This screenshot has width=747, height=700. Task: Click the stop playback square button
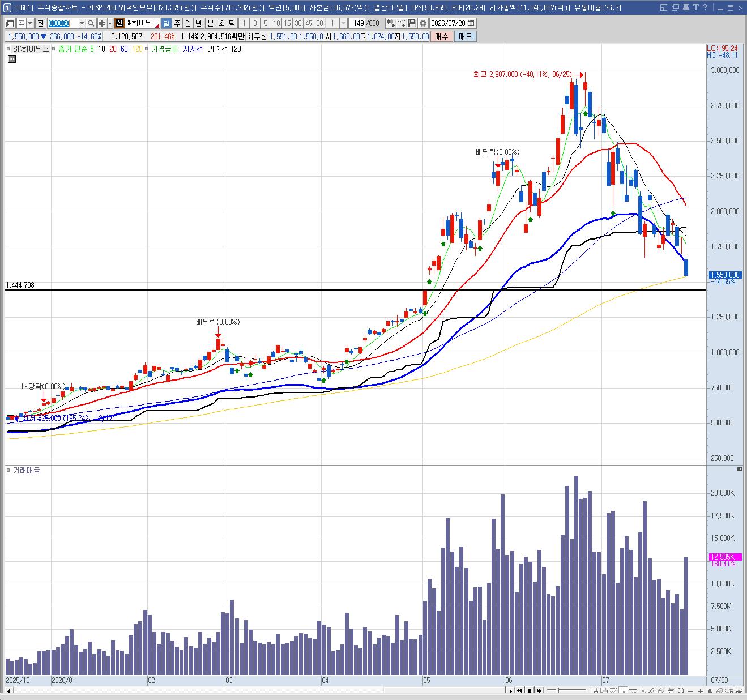[530, 691]
